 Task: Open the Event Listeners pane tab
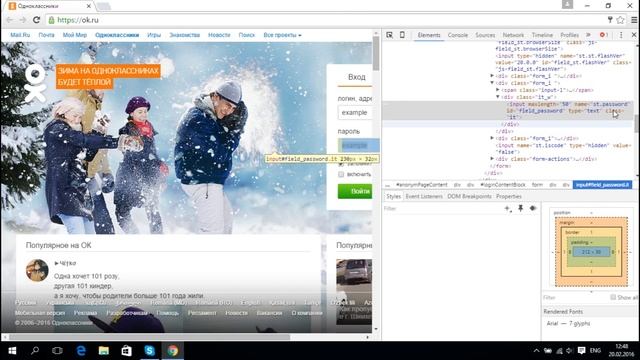point(424,196)
